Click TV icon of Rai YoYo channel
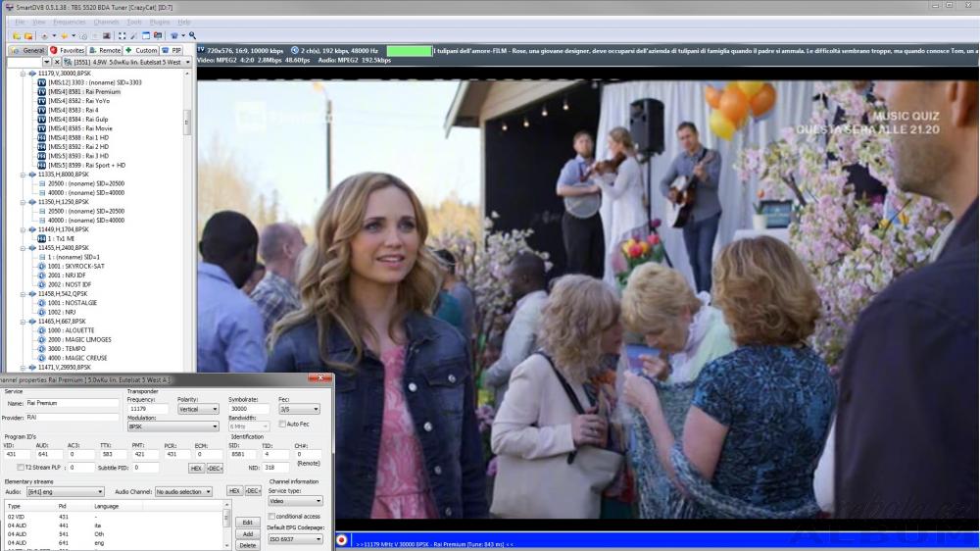The width and height of the screenshot is (980, 551). (x=42, y=101)
